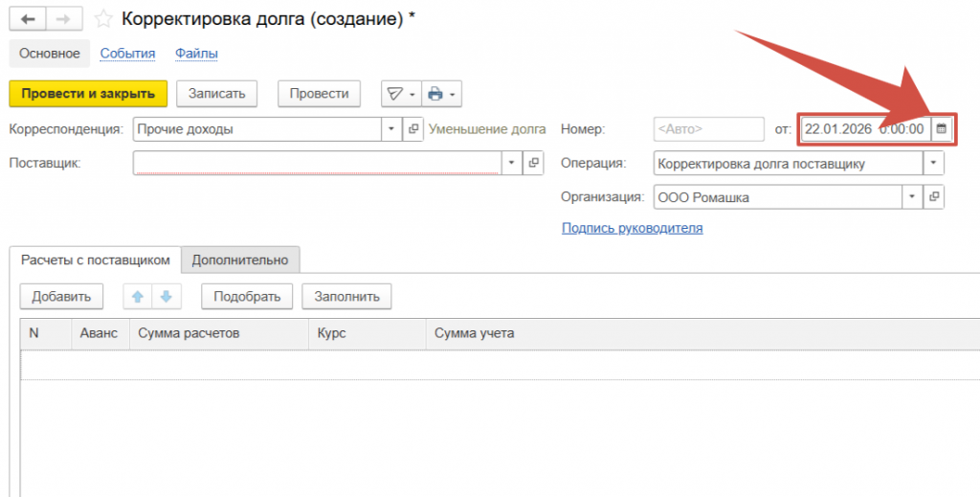The height and width of the screenshot is (497, 980).
Task: Move row up with up arrow icon
Action: pos(138,297)
